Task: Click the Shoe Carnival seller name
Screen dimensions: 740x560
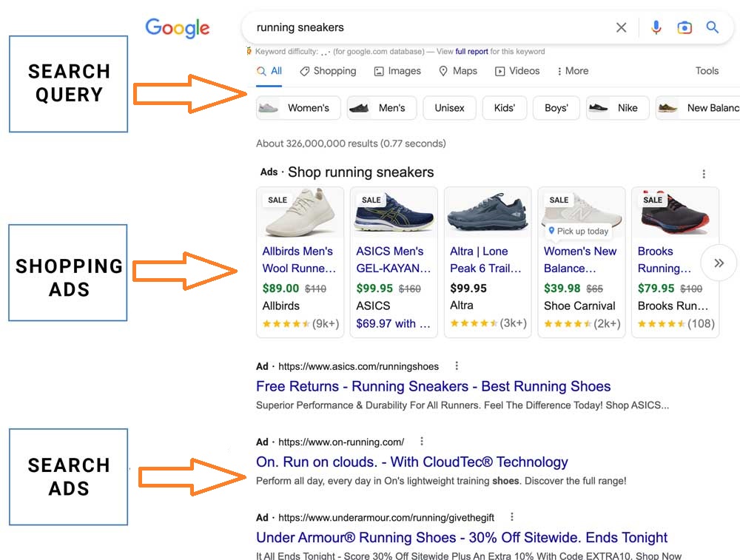Action: (579, 306)
